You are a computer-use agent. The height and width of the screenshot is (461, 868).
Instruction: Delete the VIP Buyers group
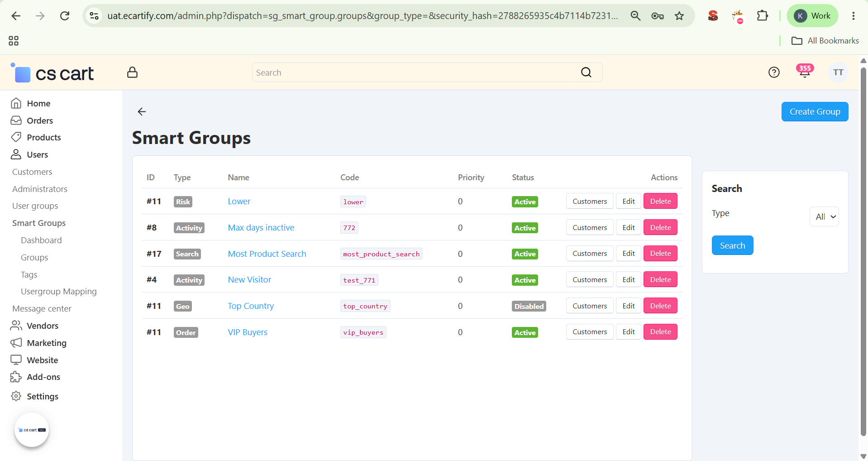660,331
